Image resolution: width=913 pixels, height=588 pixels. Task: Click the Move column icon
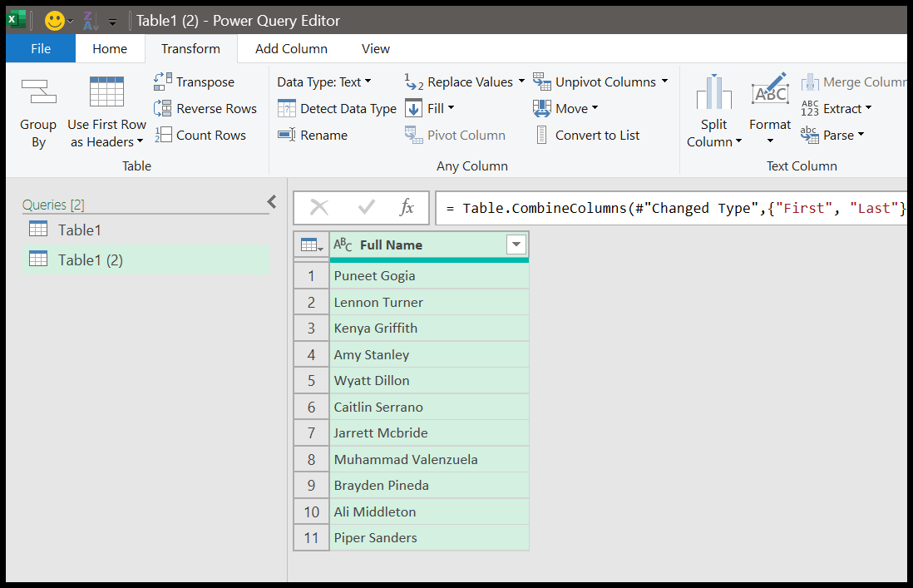542,108
